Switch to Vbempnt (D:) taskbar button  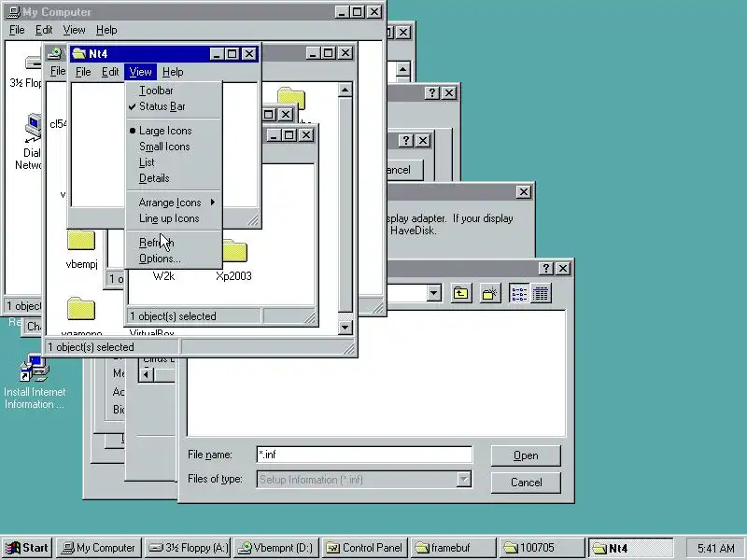click(x=276, y=548)
